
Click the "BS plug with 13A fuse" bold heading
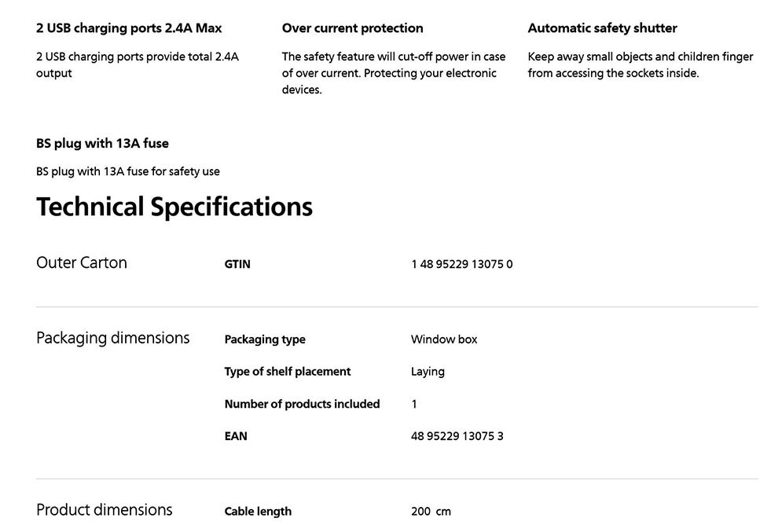pyautogui.click(x=102, y=143)
